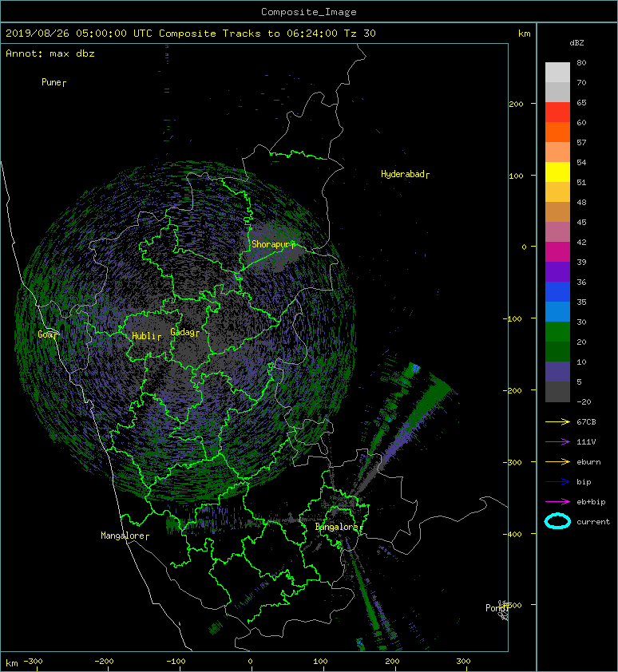
Task: Click the -300 km vertical axis tick label
Action: [513, 462]
